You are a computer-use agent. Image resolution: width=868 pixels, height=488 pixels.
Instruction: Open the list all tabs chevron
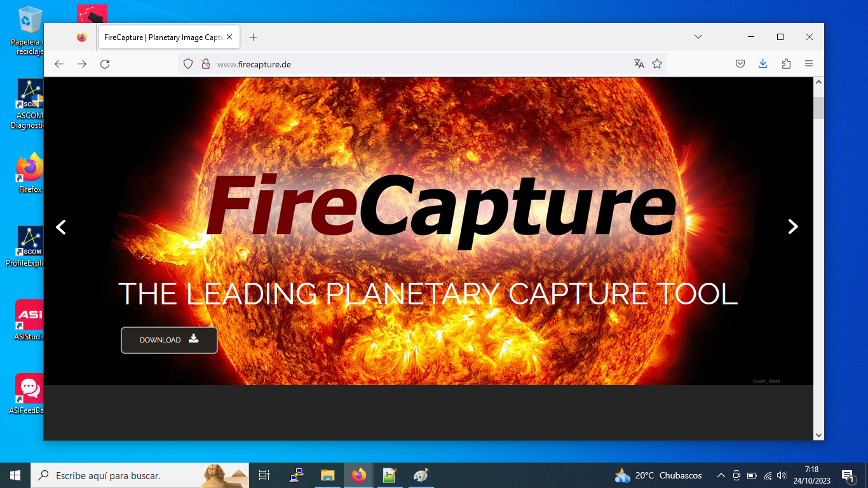pos(698,37)
